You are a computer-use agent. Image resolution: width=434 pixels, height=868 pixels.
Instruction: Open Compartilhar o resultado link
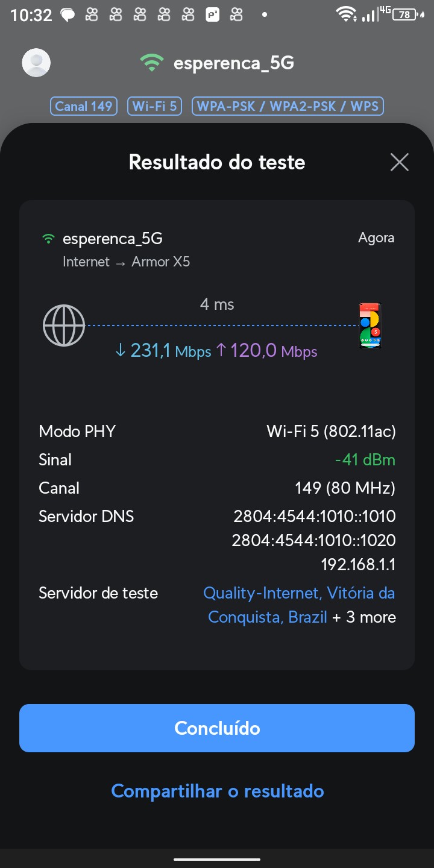click(x=217, y=791)
